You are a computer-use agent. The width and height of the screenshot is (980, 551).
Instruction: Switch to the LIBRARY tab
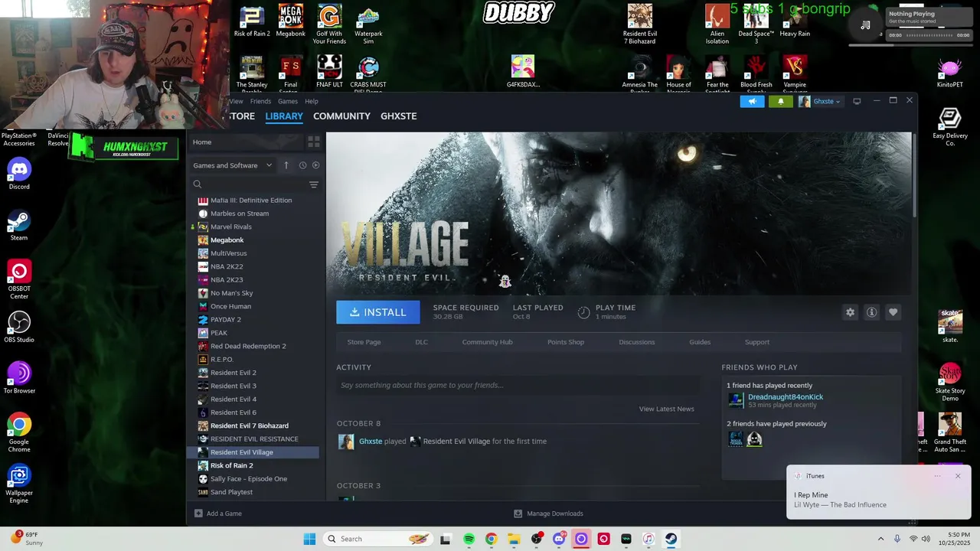(284, 116)
